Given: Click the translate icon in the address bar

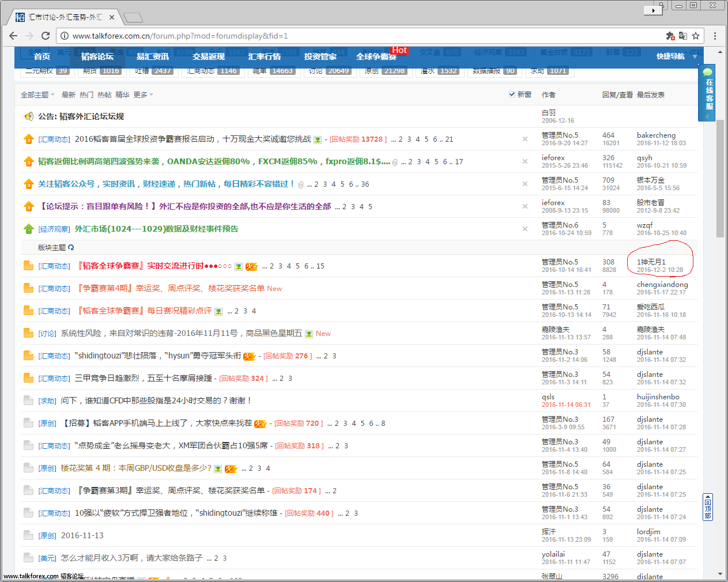Looking at the screenshot, I should click(x=683, y=36).
